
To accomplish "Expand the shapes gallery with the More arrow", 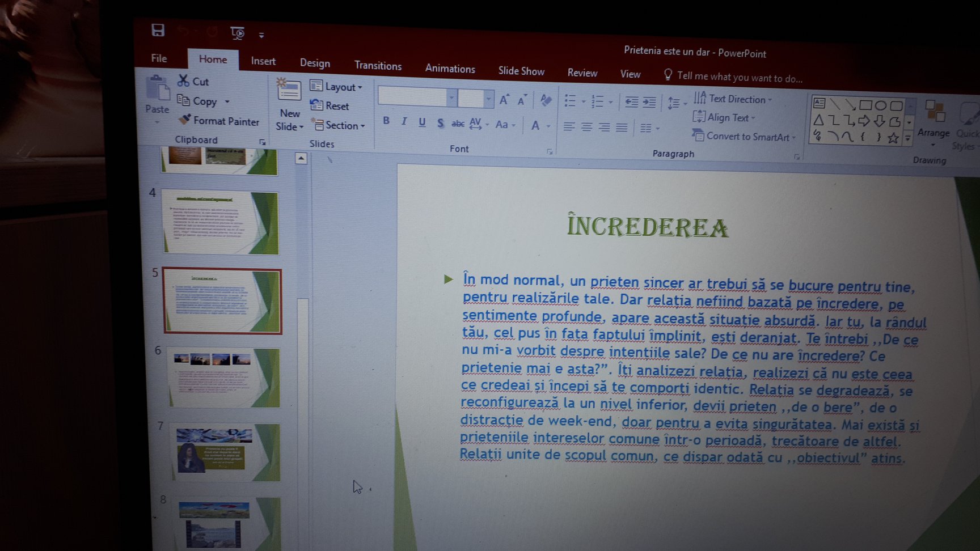I will click(909, 138).
